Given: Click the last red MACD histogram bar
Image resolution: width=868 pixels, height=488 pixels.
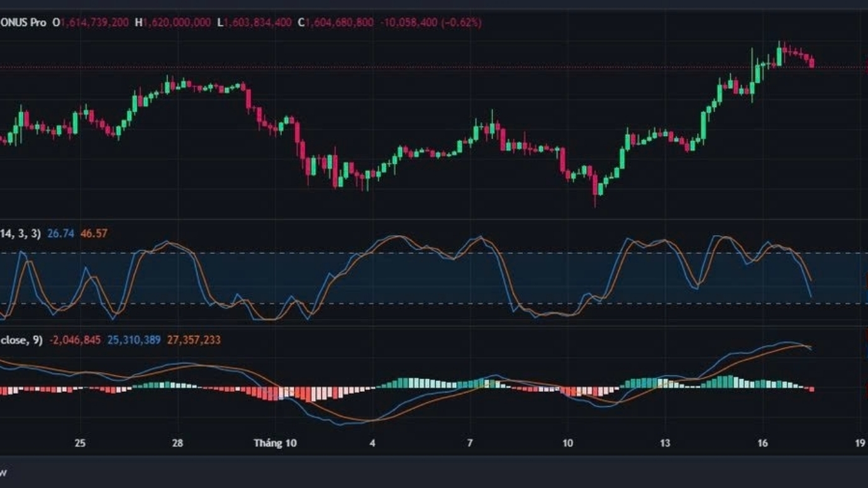Looking at the screenshot, I should tap(812, 389).
